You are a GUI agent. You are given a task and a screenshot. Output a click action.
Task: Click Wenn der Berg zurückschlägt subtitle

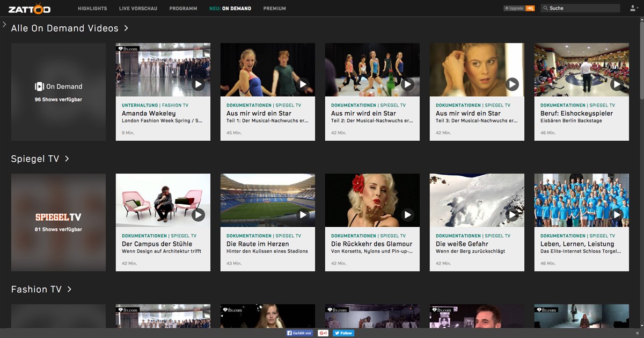click(470, 251)
